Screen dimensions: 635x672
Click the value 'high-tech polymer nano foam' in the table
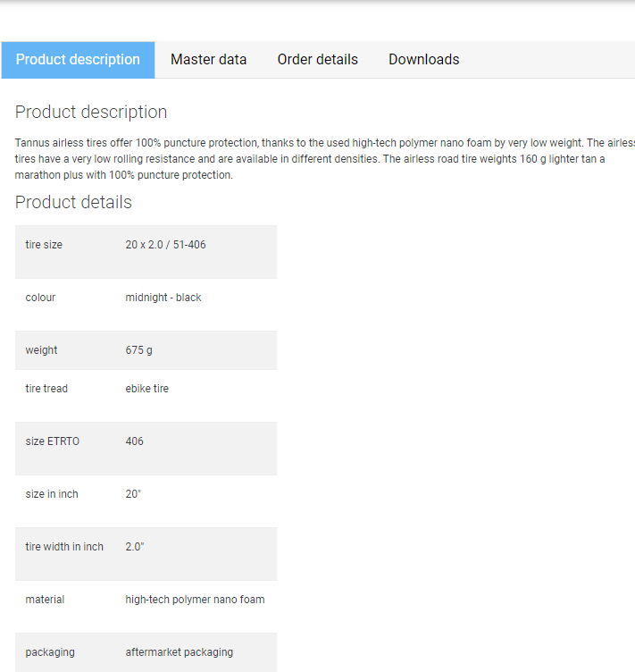(x=195, y=600)
